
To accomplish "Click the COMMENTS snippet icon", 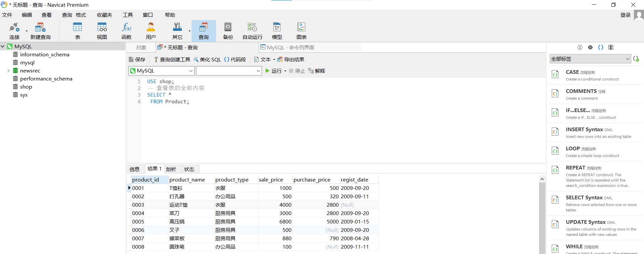I will 555,93.
